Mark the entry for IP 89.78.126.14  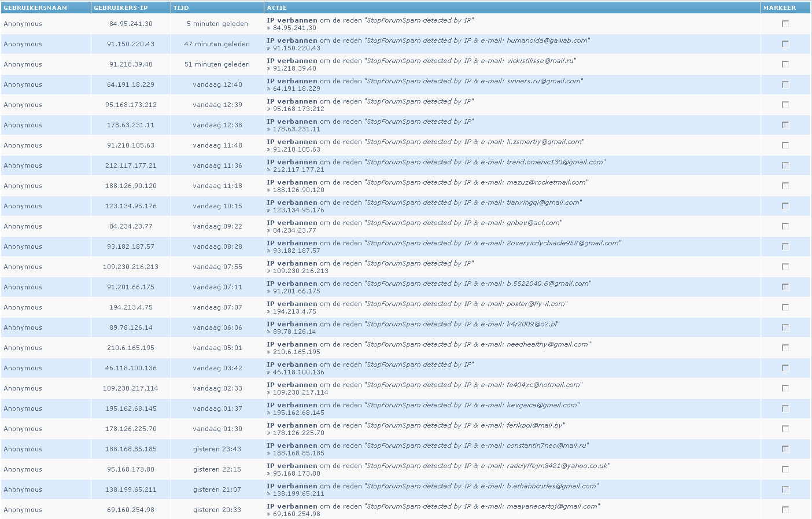785,327
